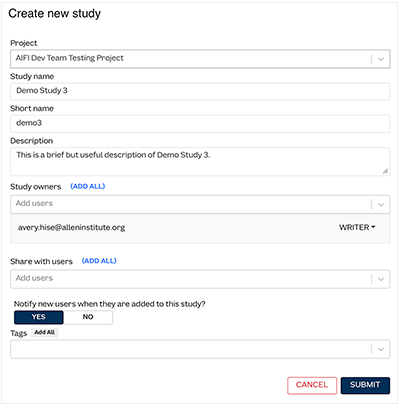Expand the Study owners user dropdown arrow

point(381,204)
